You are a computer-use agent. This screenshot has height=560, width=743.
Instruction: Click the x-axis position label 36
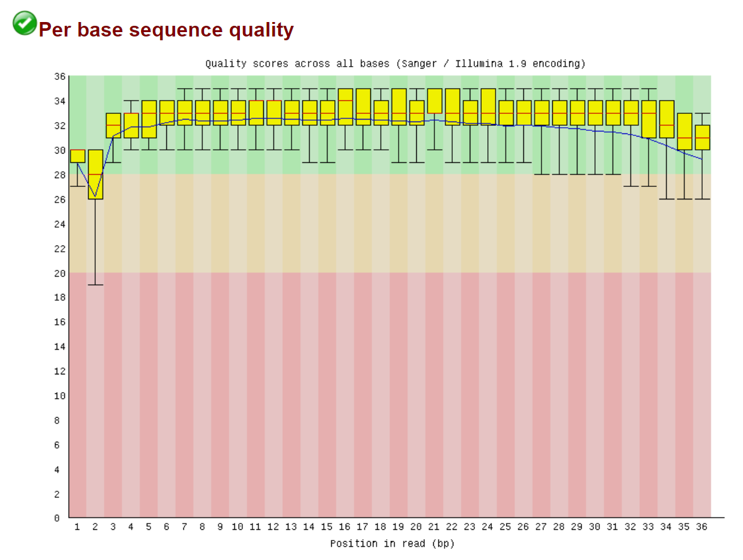click(x=702, y=527)
